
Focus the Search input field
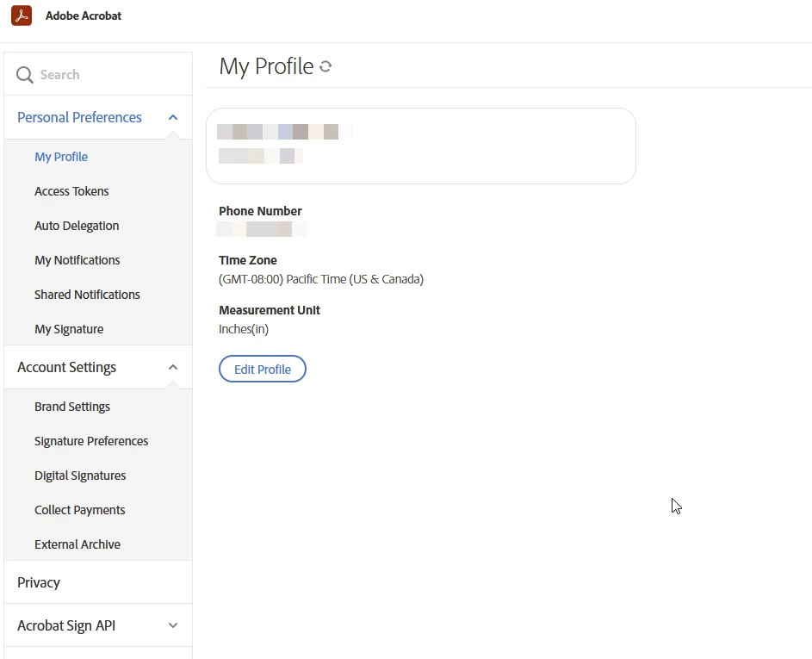pyautogui.click(x=98, y=74)
